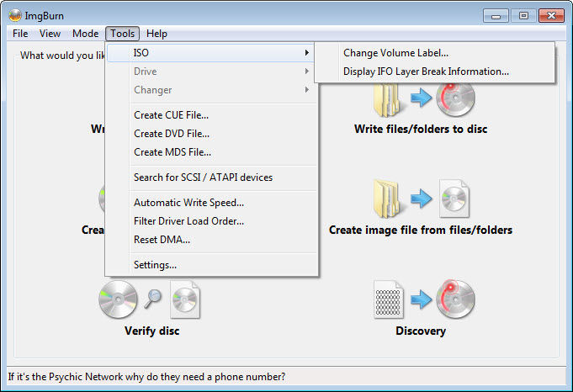Click the magnifying glass icon above Verify disc
Screen dimensions: 573x392
153,299
